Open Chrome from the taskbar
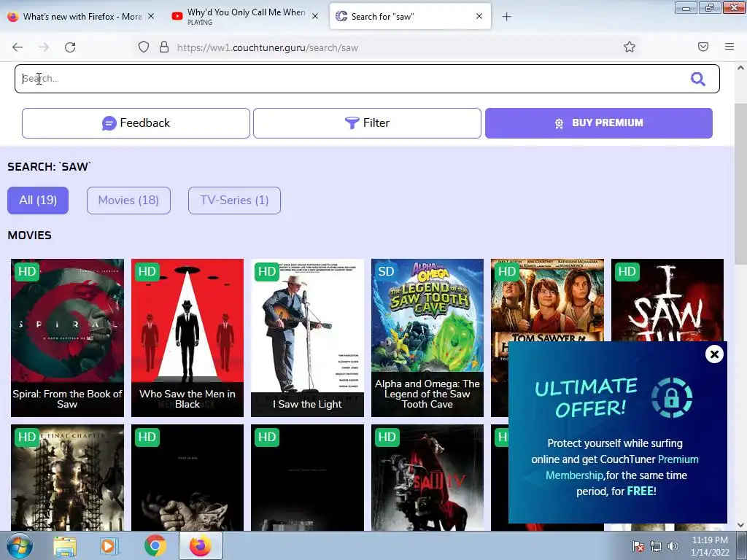Viewport: 747px width, 560px height. 155,546
